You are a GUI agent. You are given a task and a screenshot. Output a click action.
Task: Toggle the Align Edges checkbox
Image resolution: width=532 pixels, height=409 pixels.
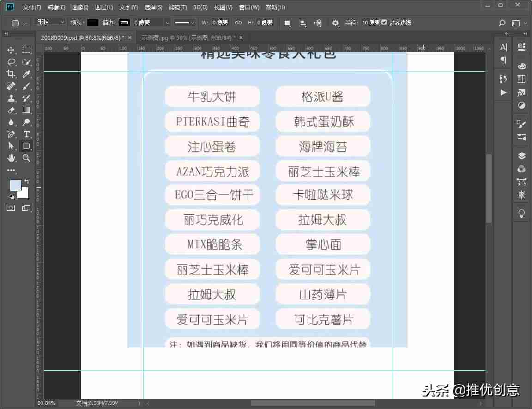click(384, 22)
